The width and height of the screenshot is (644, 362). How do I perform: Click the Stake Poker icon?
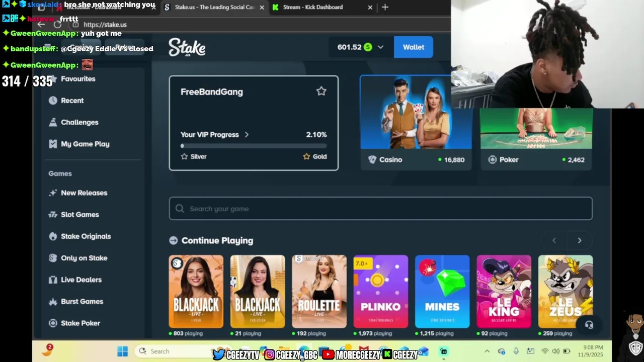tap(53, 323)
